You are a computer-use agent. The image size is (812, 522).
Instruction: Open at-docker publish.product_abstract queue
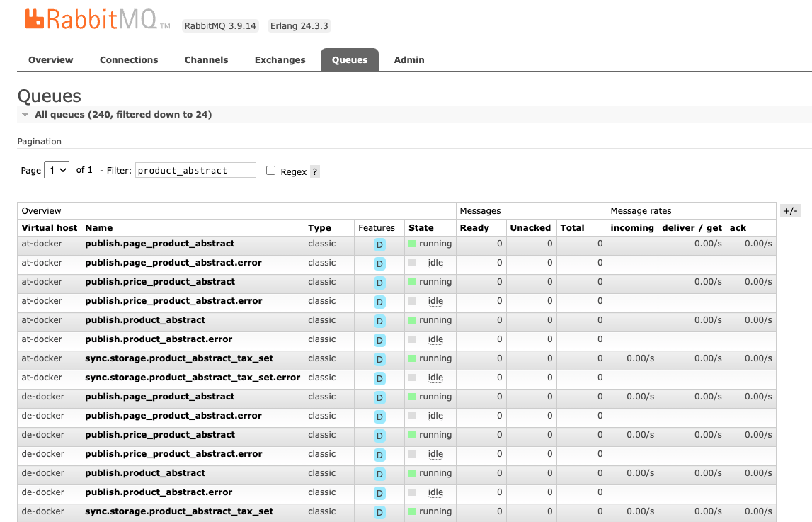tap(145, 320)
